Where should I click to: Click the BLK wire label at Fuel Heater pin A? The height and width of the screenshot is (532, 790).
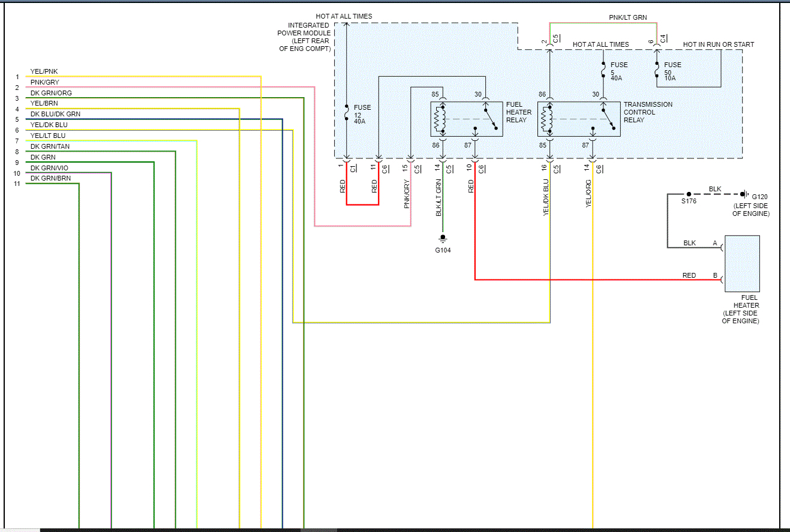click(689, 243)
